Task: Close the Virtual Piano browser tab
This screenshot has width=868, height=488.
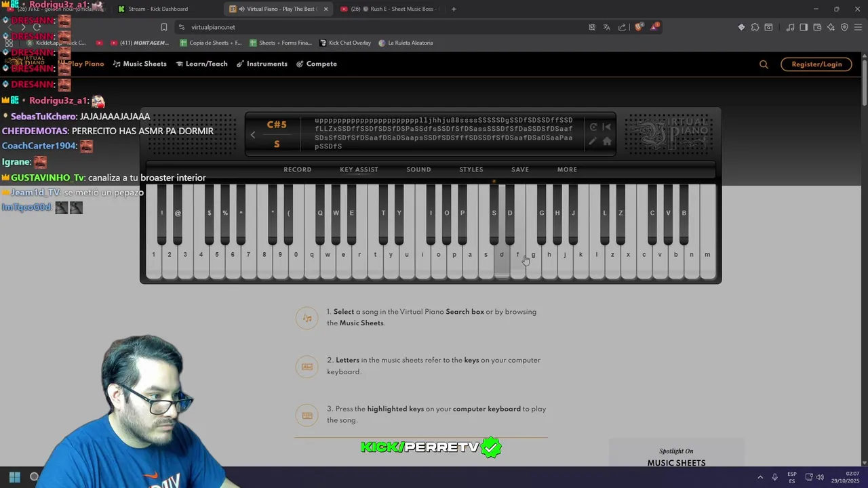Action: [325, 9]
